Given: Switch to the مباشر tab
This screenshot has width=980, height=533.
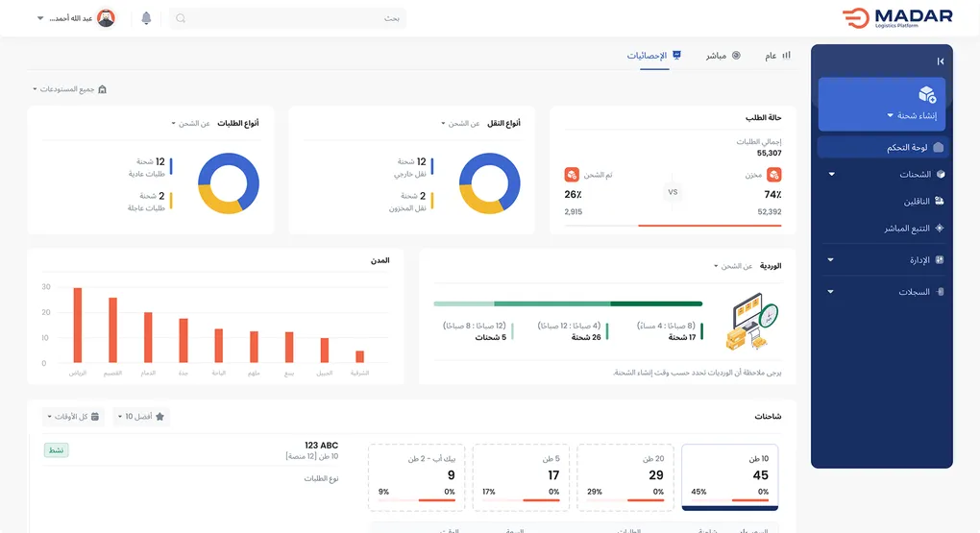Looking at the screenshot, I should point(723,56).
